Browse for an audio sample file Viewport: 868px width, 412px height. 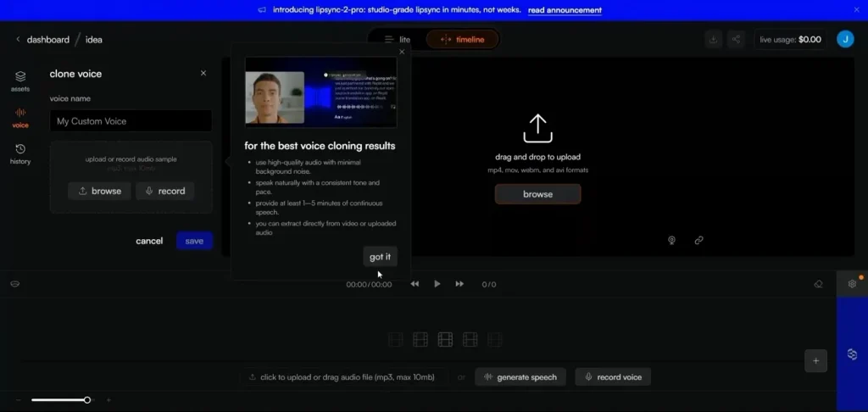coord(100,191)
